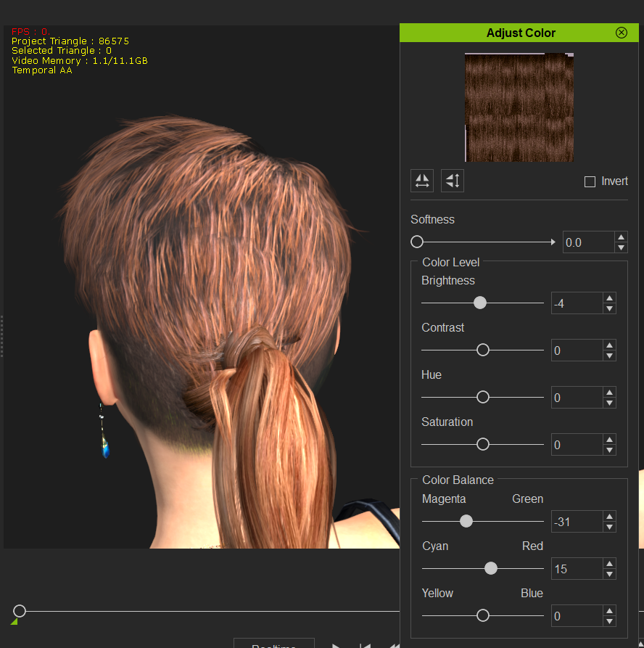The width and height of the screenshot is (644, 648).
Task: Enable the Invert checkbox
Action: (x=590, y=181)
